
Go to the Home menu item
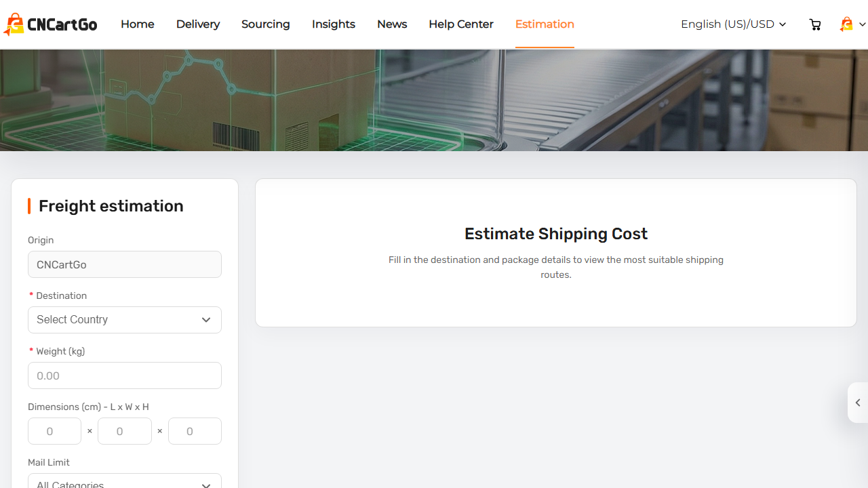point(138,24)
